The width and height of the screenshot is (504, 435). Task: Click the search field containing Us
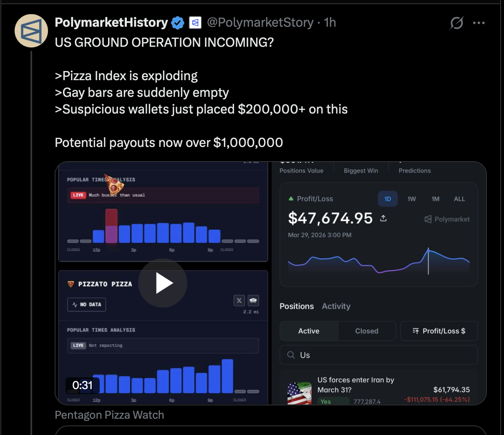[378, 355]
